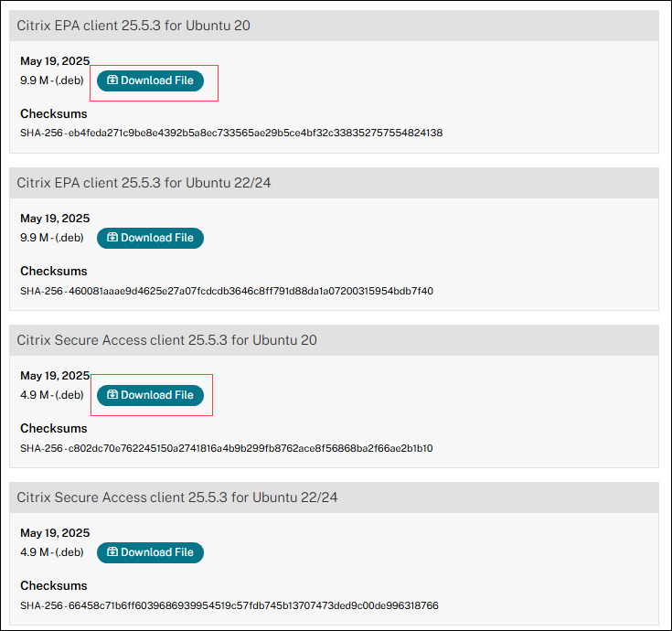Click SHA-256 checksum starting 66458c71b6
The height and width of the screenshot is (631, 672).
(229, 605)
